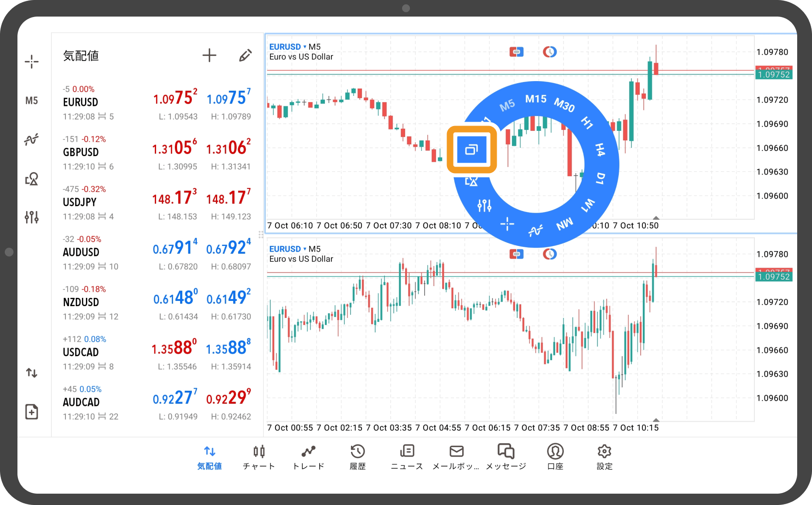Tap GBPUSD ask price 1.31062
This screenshot has height=505, width=812.
tap(229, 147)
